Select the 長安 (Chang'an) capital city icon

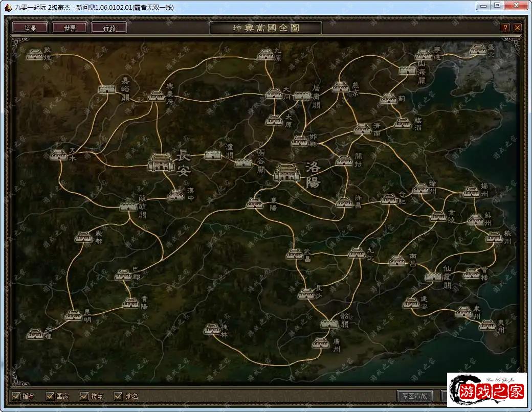click(x=161, y=163)
